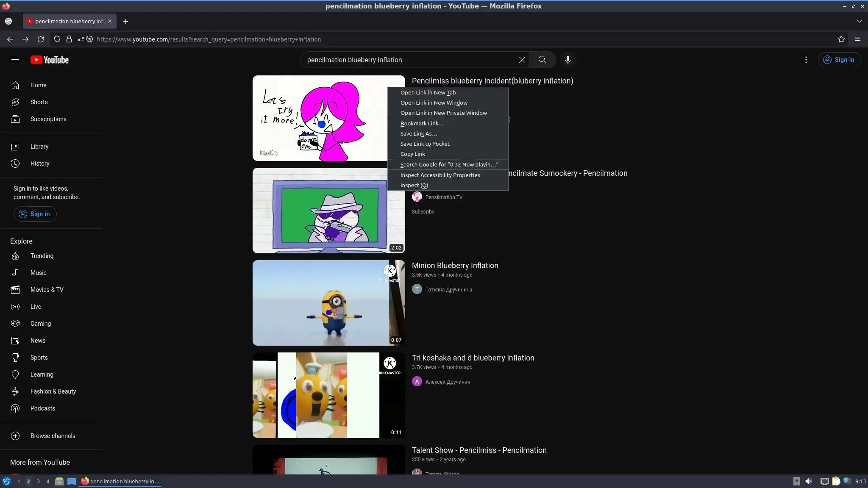Open the three-dot settings menu
The image size is (868, 488).
point(806,60)
